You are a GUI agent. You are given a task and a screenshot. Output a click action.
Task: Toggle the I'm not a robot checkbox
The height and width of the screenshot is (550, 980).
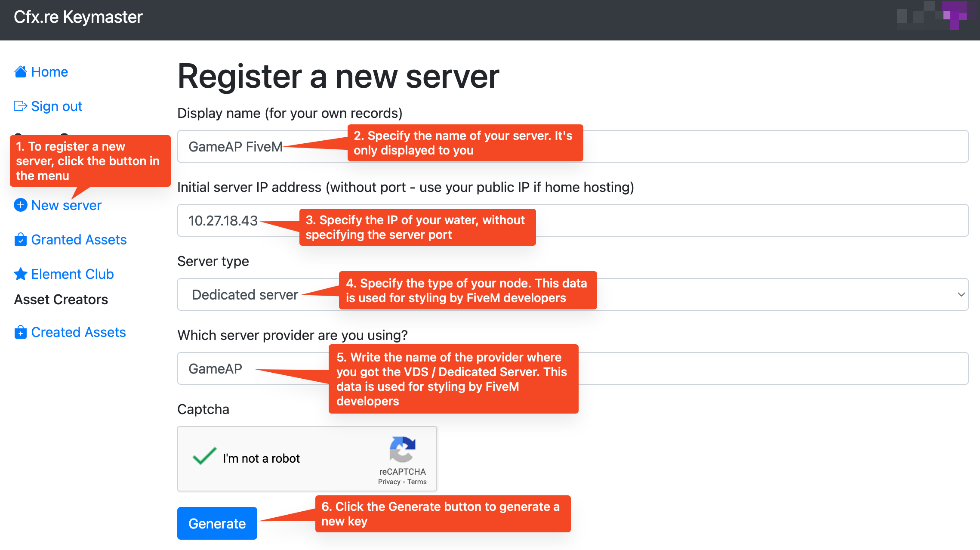pyautogui.click(x=204, y=456)
